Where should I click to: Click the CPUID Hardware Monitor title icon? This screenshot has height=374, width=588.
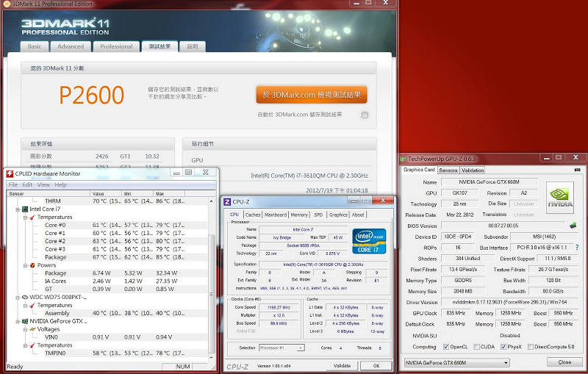[10, 173]
